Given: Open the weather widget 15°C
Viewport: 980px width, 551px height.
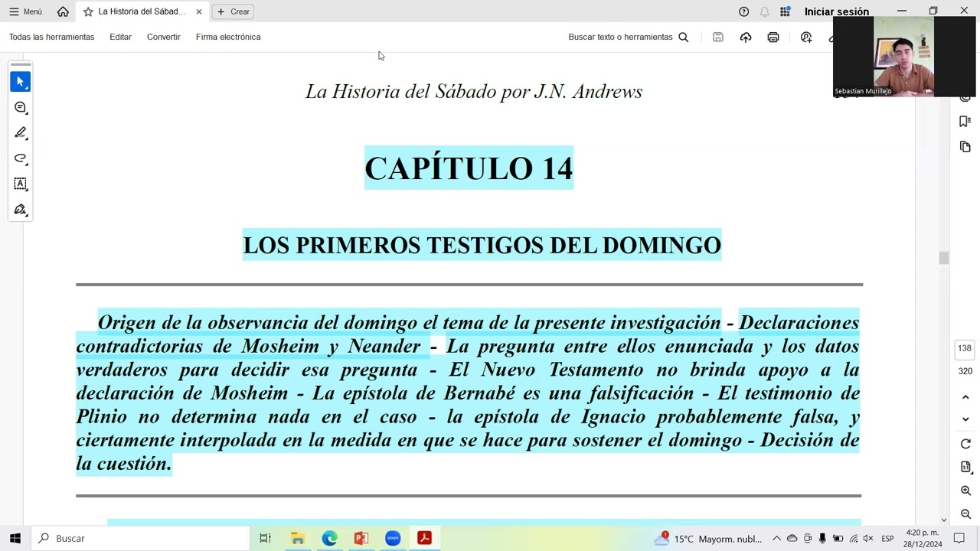Looking at the screenshot, I should (707, 539).
